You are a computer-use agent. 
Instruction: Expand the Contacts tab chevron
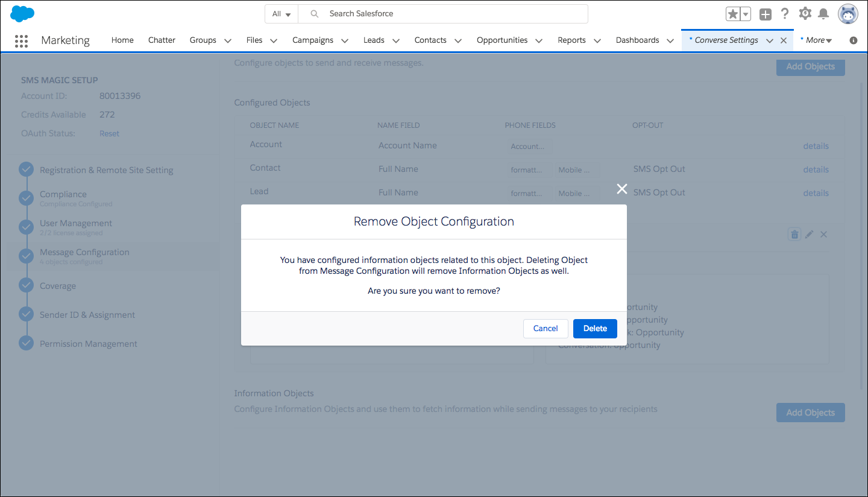point(458,41)
